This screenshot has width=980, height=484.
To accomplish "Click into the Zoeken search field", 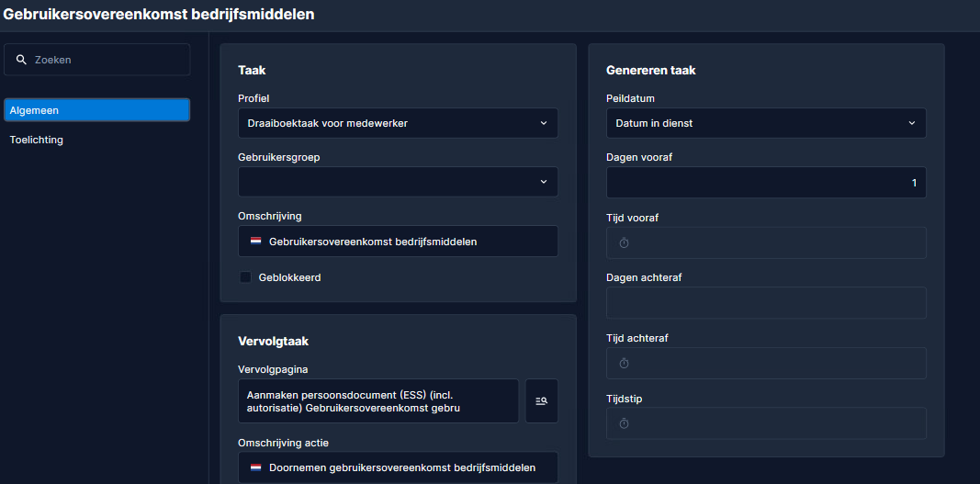I will (96, 60).
